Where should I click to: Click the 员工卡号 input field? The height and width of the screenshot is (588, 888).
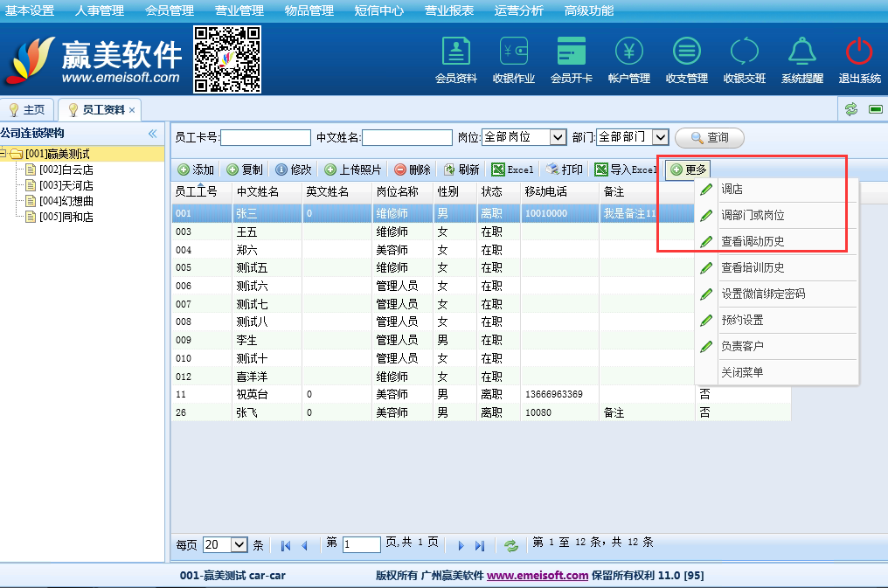[x=267, y=137]
